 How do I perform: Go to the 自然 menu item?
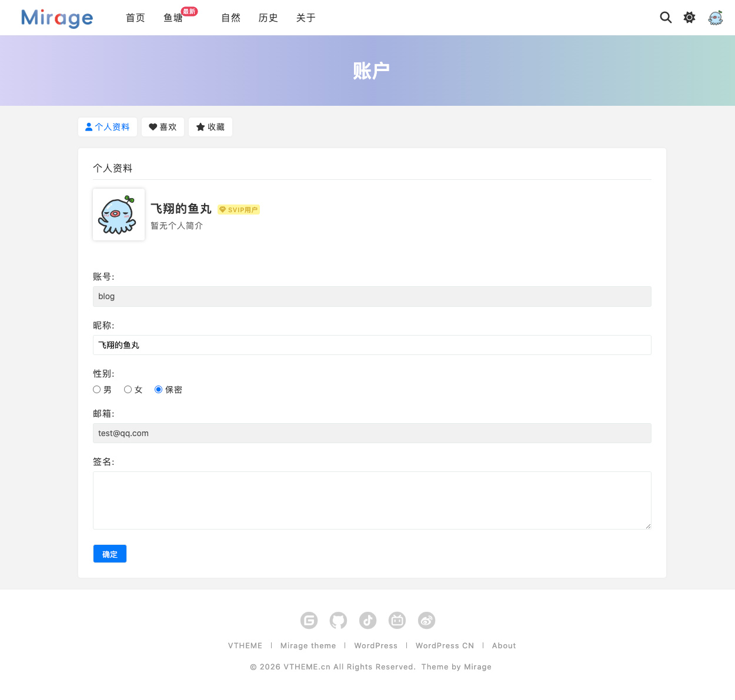[230, 18]
